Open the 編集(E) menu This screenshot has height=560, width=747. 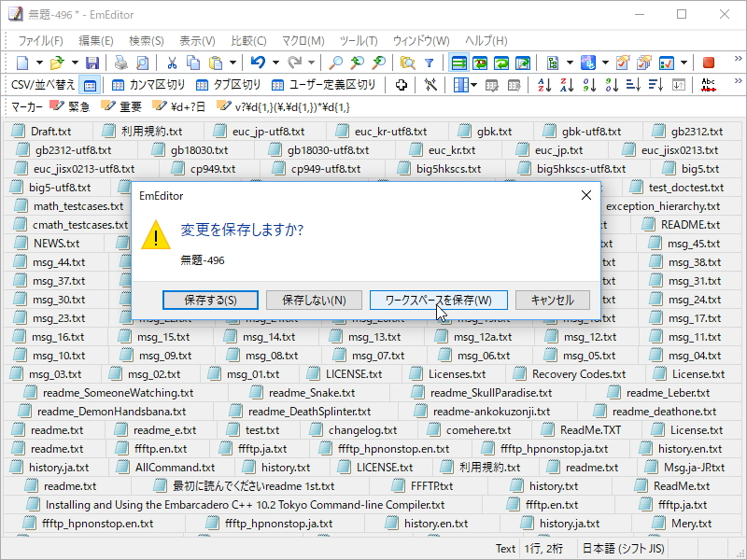[96, 41]
